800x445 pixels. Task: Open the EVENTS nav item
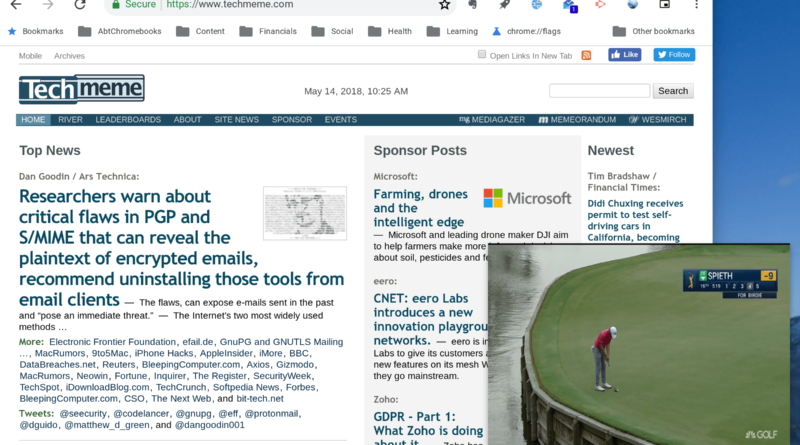pyautogui.click(x=341, y=119)
